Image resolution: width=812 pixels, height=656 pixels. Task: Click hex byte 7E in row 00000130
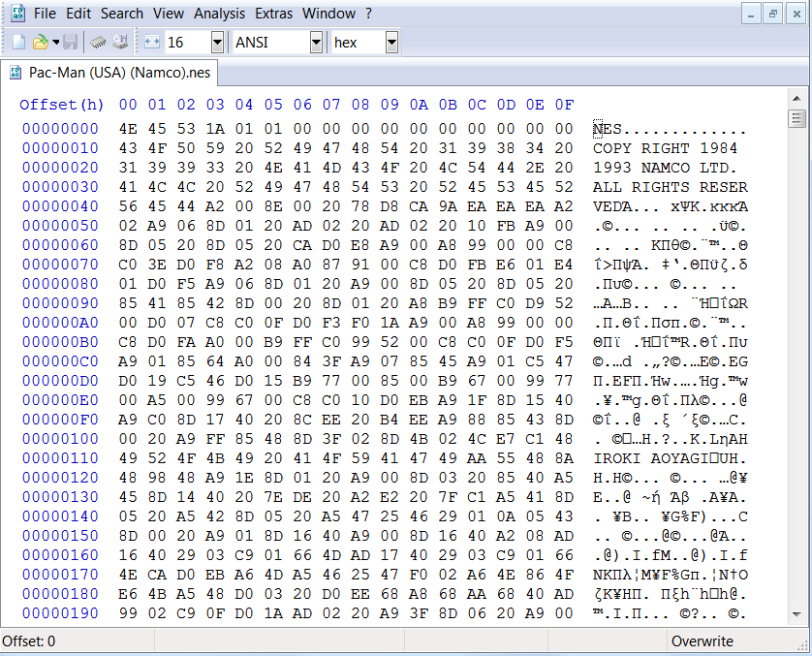pyautogui.click(x=273, y=497)
